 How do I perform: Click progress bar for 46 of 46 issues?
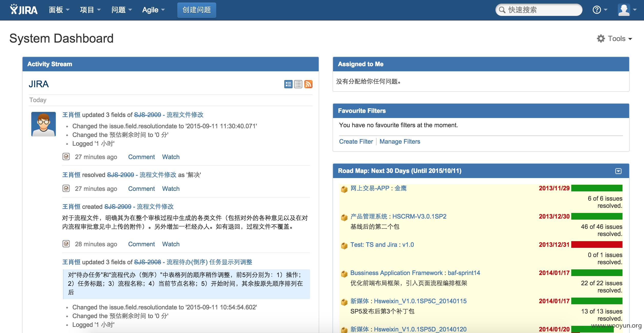point(597,216)
